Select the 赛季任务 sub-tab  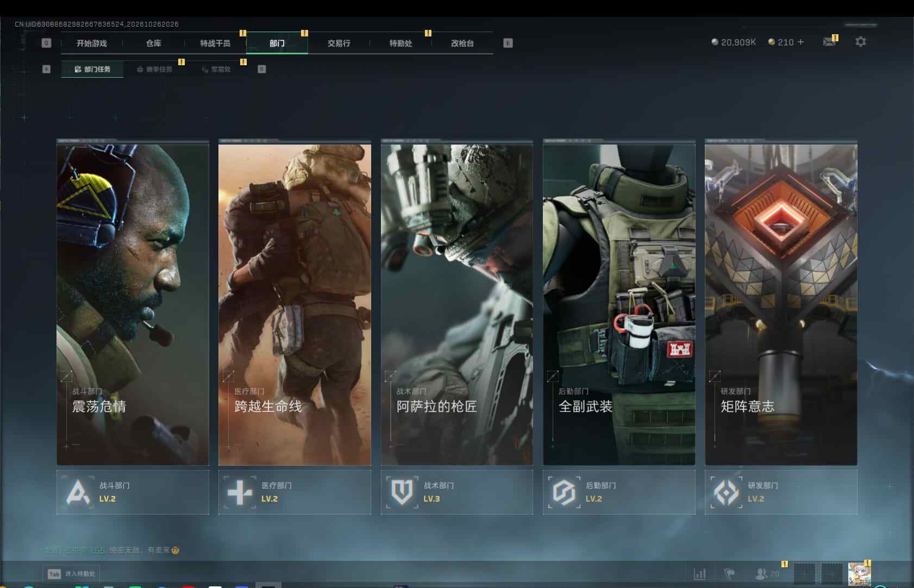(154, 69)
